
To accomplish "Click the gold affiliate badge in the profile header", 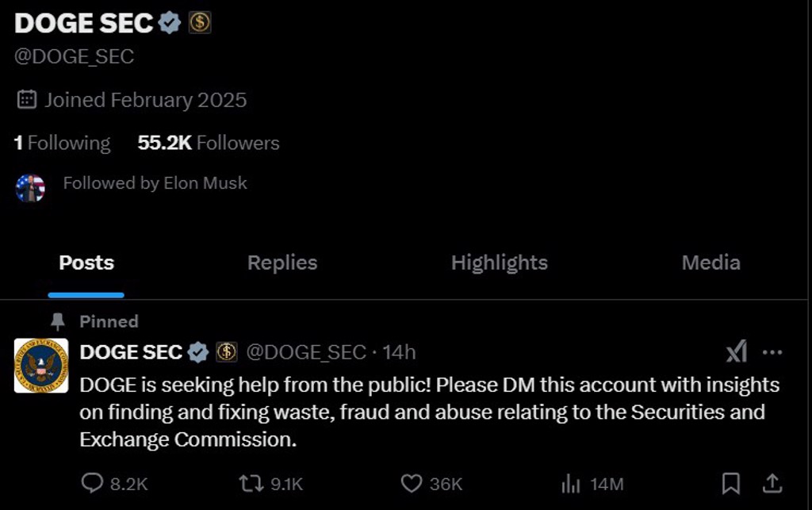I will [x=199, y=23].
